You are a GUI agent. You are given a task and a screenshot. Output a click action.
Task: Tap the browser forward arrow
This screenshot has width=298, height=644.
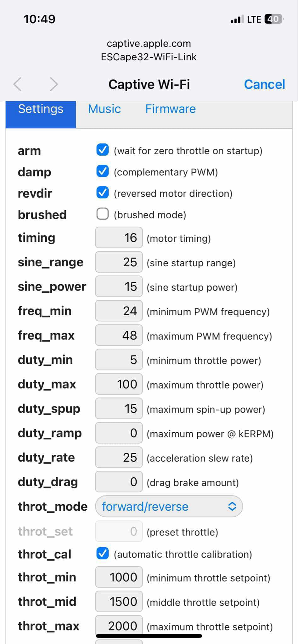54,84
